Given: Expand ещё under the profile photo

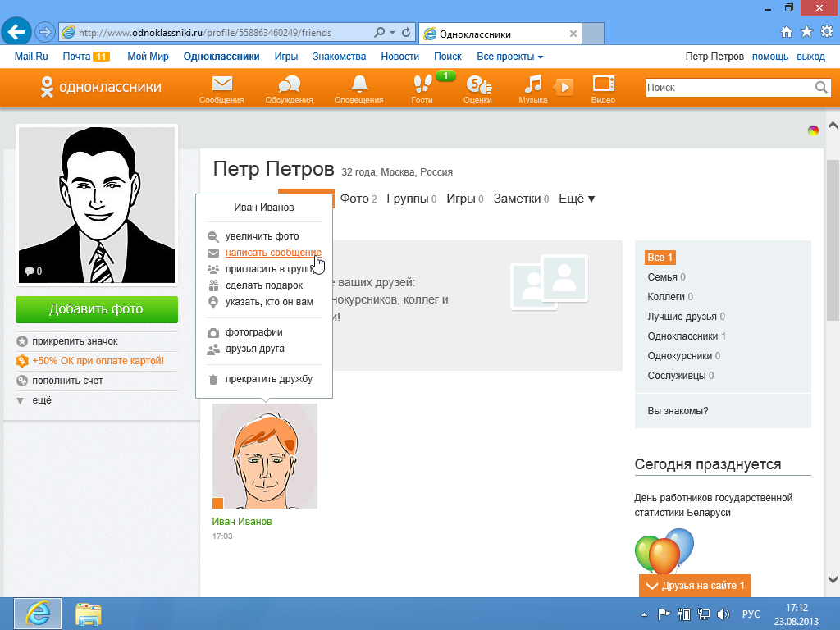Looking at the screenshot, I should tap(42, 400).
